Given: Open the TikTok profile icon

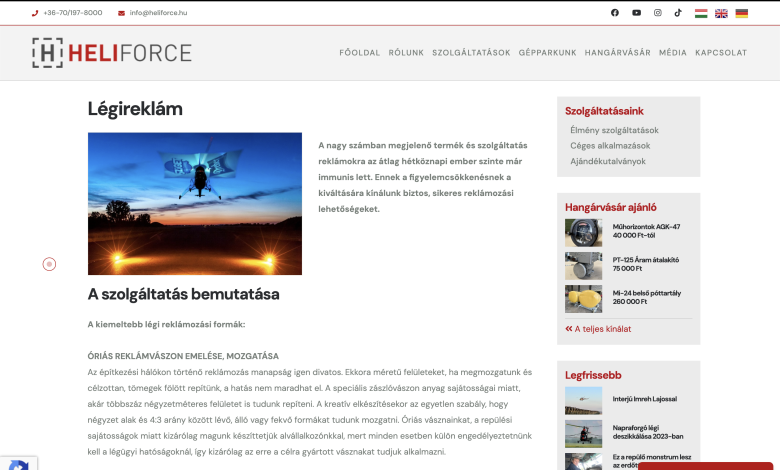Looking at the screenshot, I should click(677, 13).
